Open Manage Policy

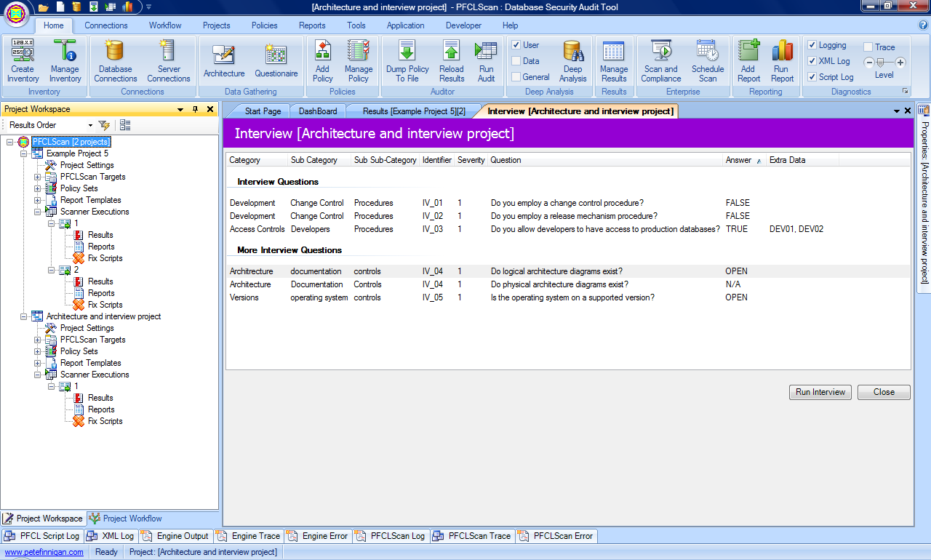click(x=359, y=62)
